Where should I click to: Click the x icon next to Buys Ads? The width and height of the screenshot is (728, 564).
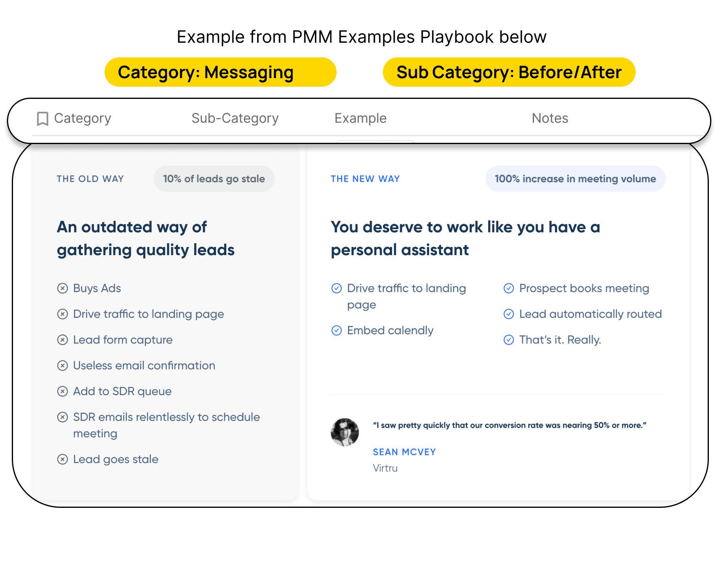pyautogui.click(x=62, y=289)
